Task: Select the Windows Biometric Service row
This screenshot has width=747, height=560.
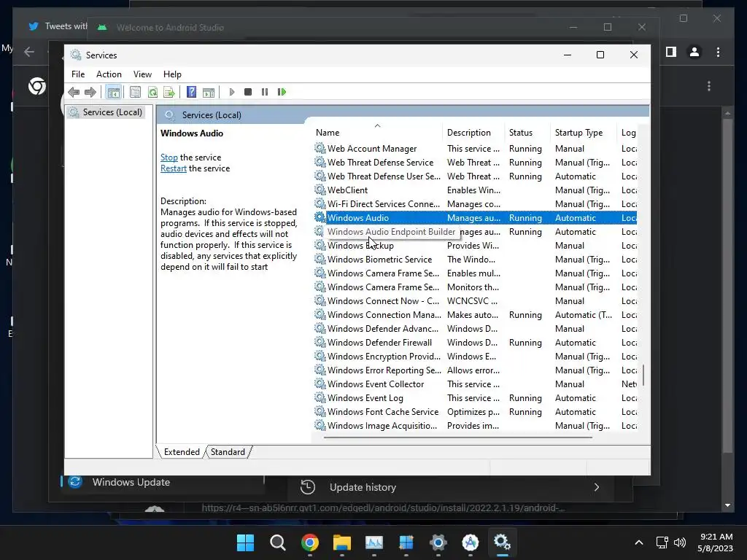Action: (475, 260)
